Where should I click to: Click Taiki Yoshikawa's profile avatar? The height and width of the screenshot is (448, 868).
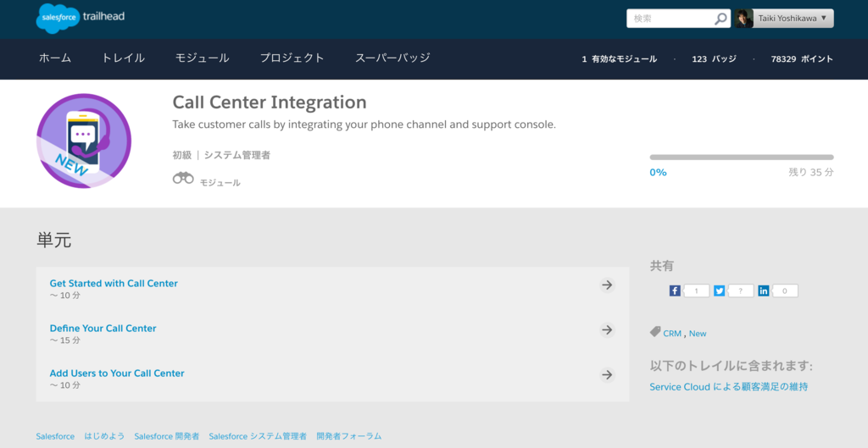point(744,19)
